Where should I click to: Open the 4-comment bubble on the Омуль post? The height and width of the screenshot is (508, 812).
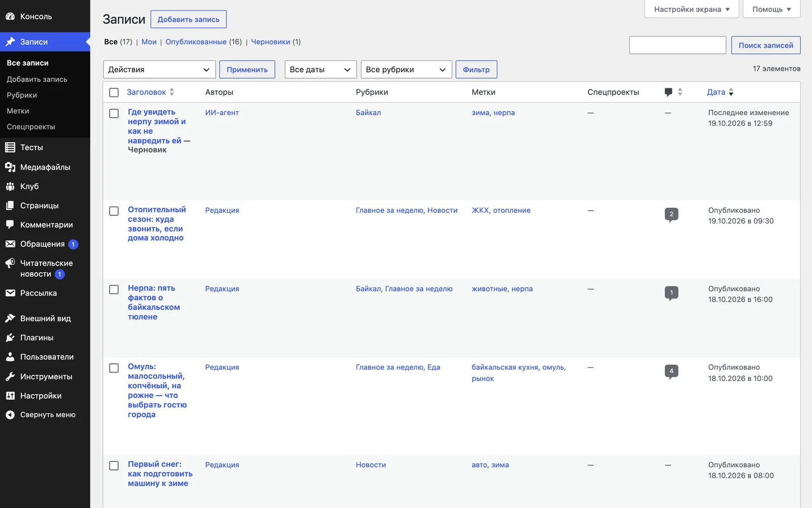pyautogui.click(x=671, y=371)
